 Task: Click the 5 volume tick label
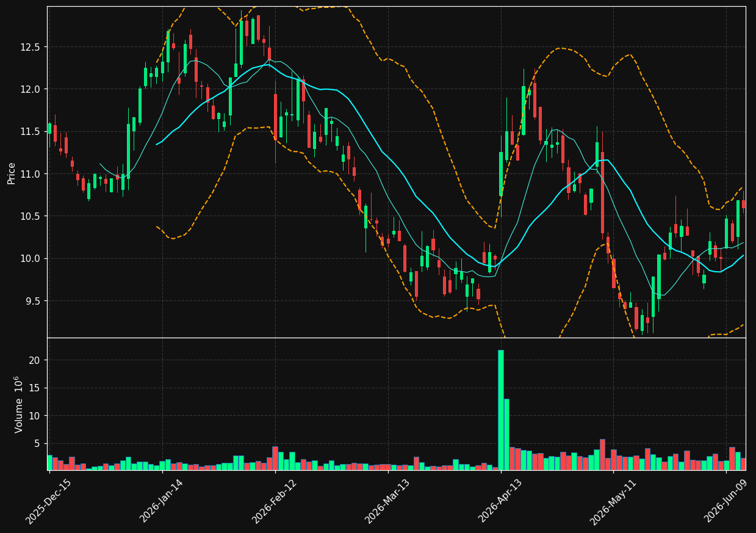[38, 444]
